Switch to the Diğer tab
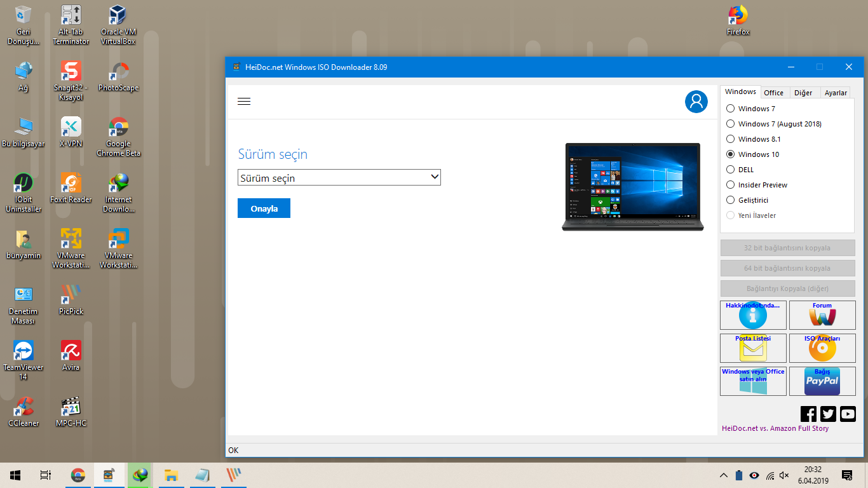The width and height of the screenshot is (868, 488). [x=803, y=93]
